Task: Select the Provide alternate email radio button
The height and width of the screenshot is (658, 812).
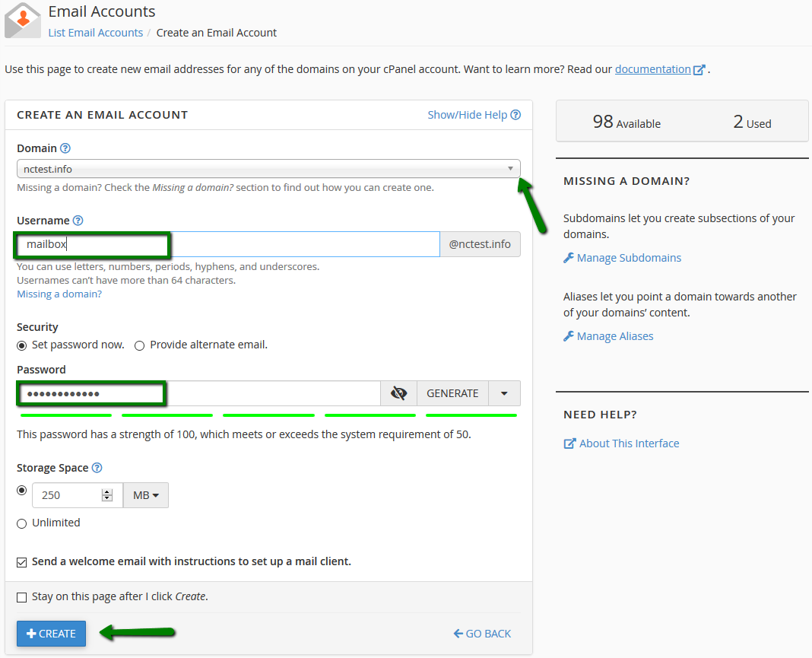Action: [139, 345]
